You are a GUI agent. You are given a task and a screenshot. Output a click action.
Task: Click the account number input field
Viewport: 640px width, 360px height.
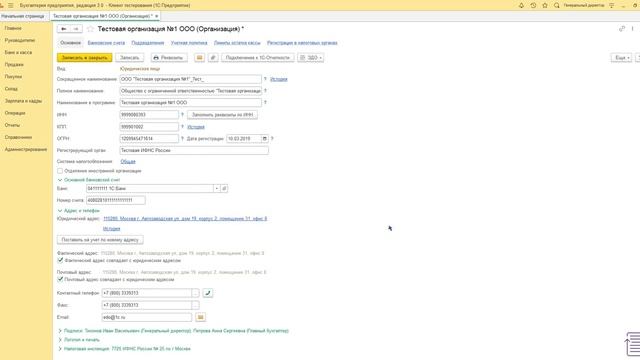coord(116,200)
